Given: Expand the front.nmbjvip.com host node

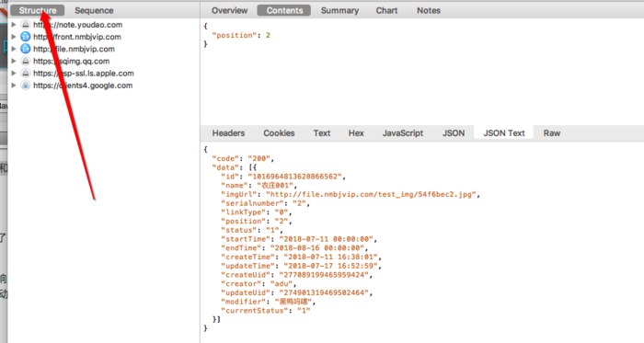Looking at the screenshot, I should click(x=14, y=37).
